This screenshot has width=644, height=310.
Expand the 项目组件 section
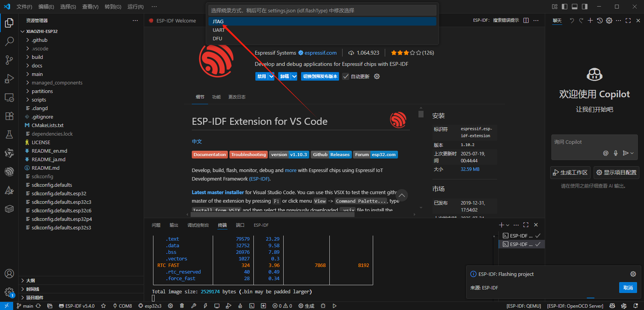(81, 298)
